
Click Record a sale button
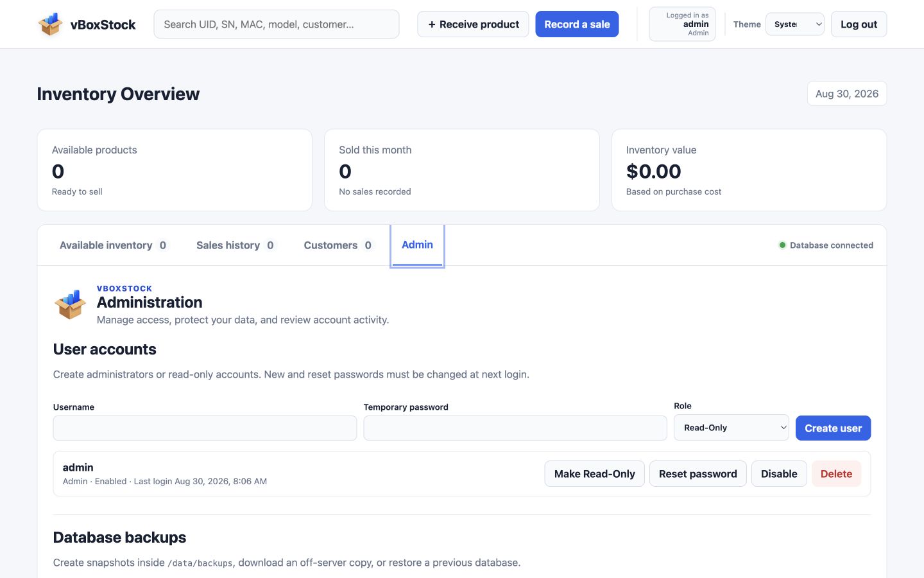577,24
